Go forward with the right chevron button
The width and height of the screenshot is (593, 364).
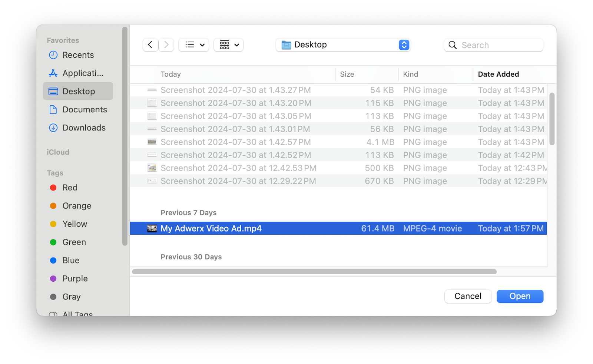click(166, 45)
